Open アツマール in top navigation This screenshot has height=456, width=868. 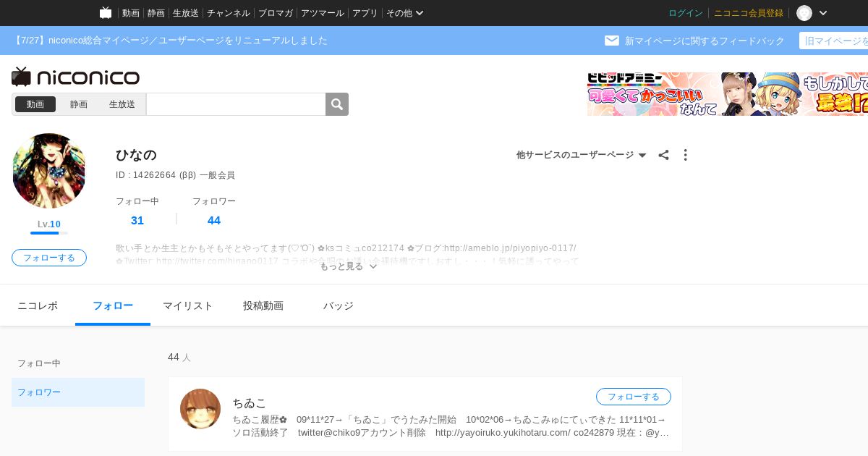pyautogui.click(x=323, y=13)
